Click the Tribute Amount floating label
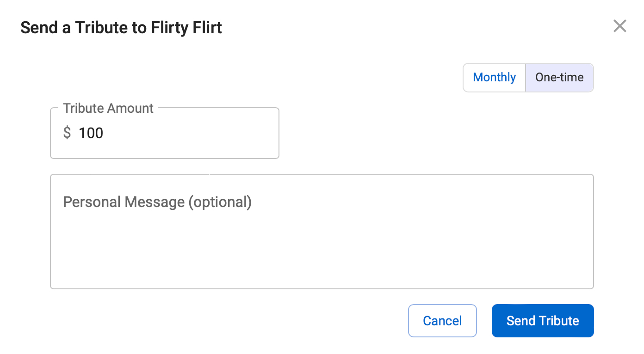The height and width of the screenshot is (354, 644). (108, 108)
